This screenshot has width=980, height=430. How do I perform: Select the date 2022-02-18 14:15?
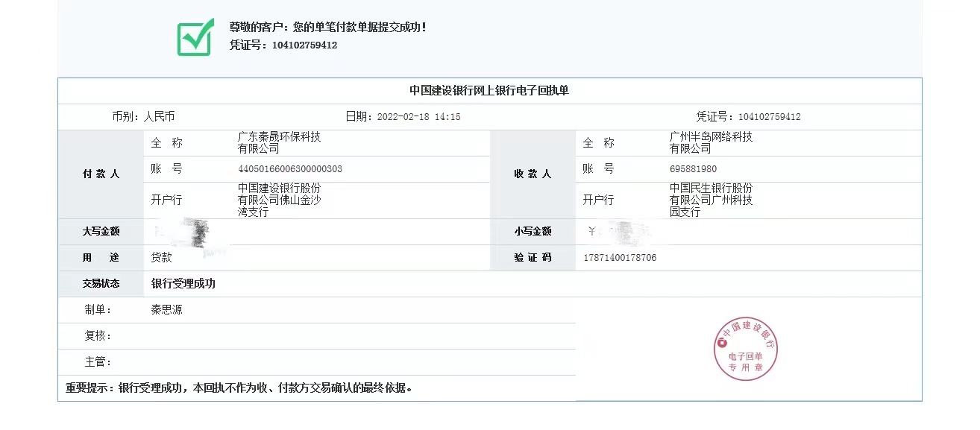coord(418,117)
